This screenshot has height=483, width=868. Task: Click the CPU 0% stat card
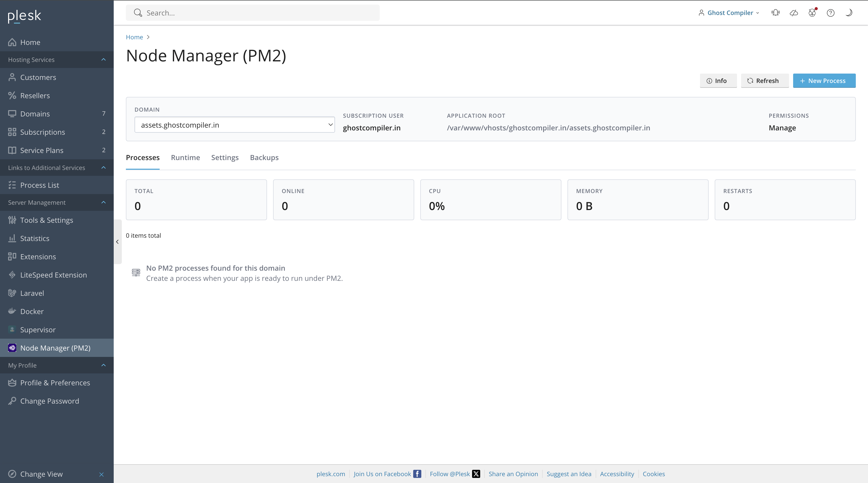pos(491,200)
